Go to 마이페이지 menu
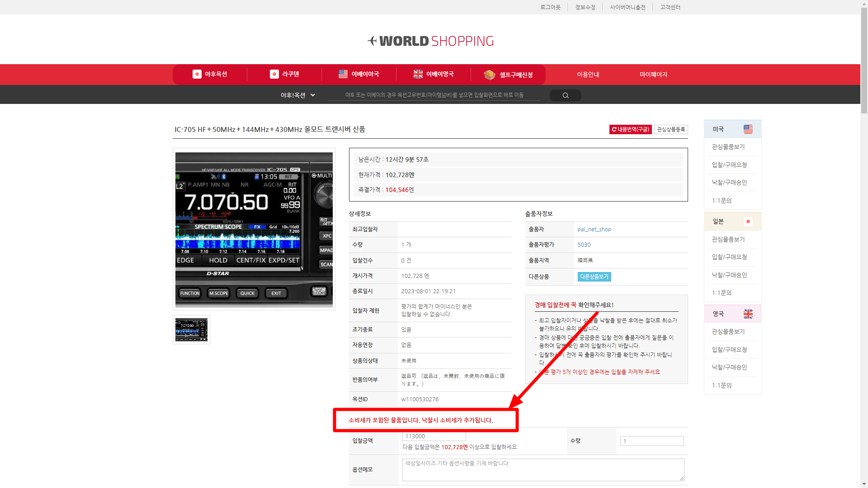This screenshot has width=868, height=488. 653,75
